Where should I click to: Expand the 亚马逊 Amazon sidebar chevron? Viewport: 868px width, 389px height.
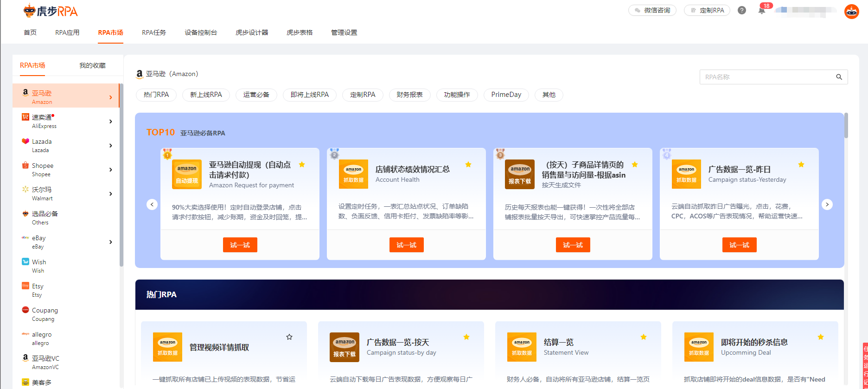point(110,97)
